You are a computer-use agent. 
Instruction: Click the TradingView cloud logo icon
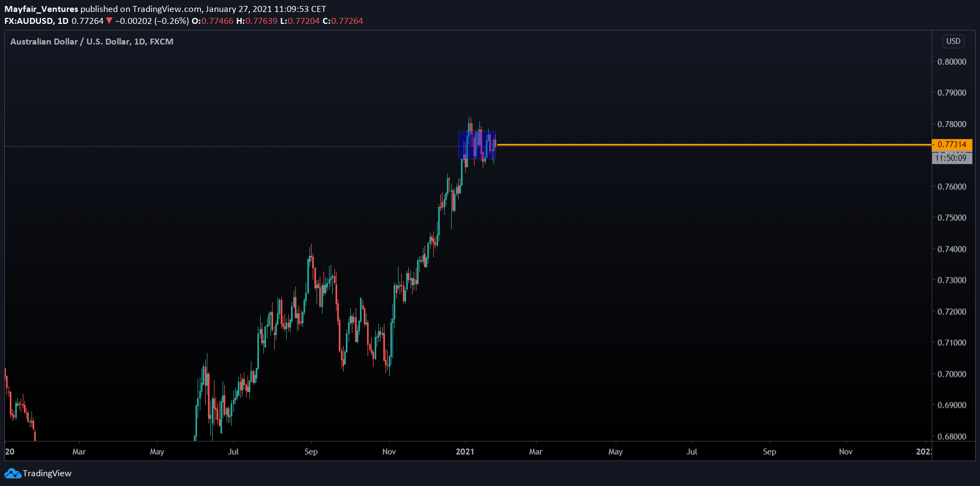[x=12, y=474]
